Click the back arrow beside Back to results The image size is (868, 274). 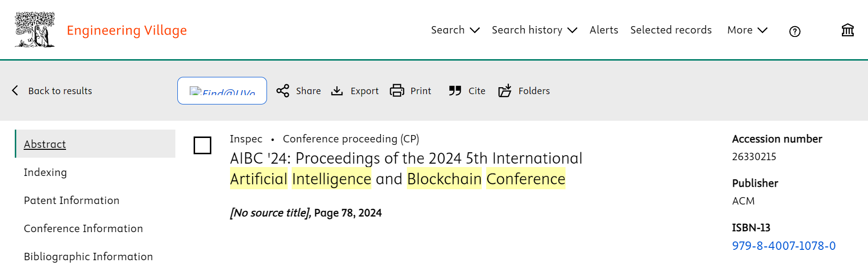click(15, 91)
